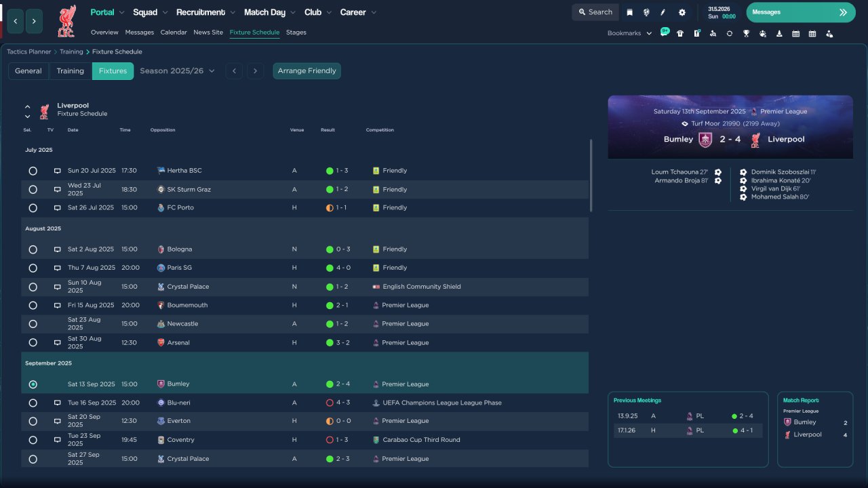Click the Burnley crest in match header

[x=705, y=140]
